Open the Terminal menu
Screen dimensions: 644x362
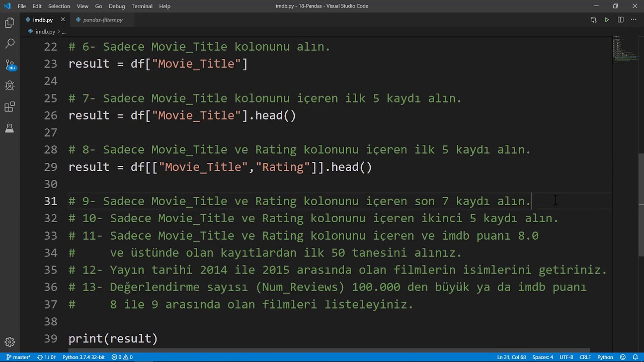point(142,6)
